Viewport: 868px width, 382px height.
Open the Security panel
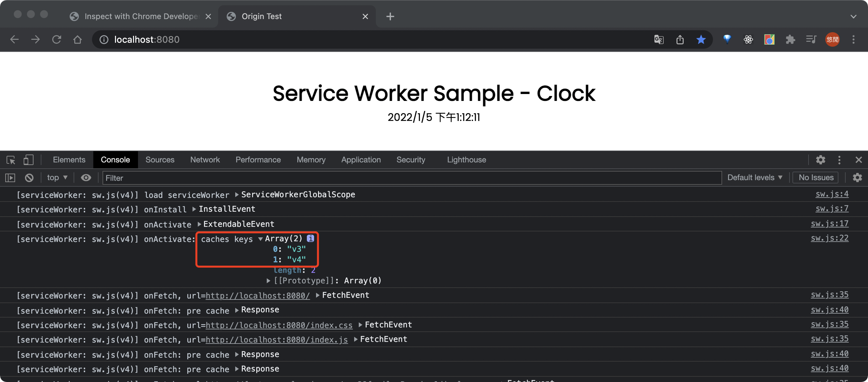(411, 159)
